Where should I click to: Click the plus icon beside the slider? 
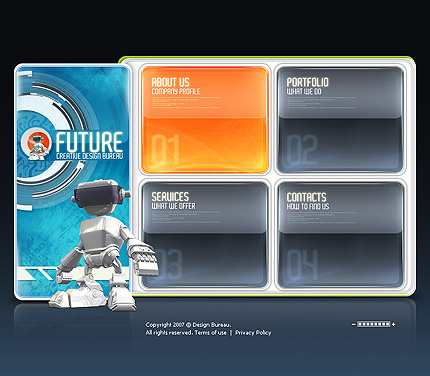coord(394,324)
